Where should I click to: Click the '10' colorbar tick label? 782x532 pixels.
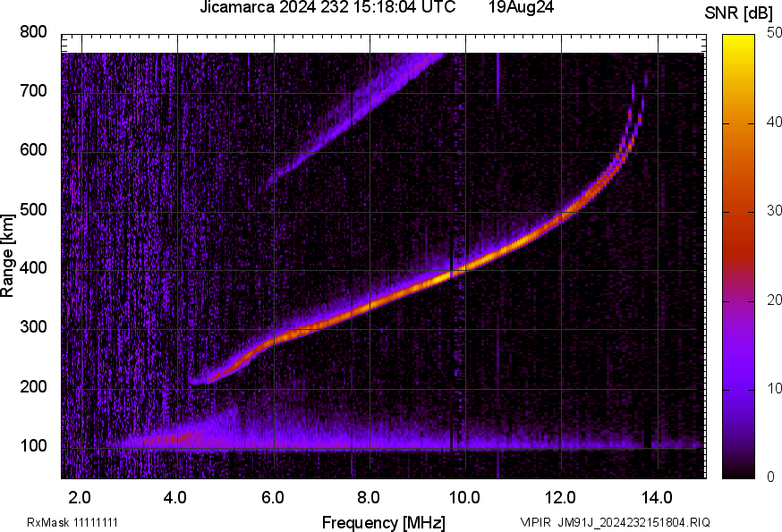click(x=774, y=388)
